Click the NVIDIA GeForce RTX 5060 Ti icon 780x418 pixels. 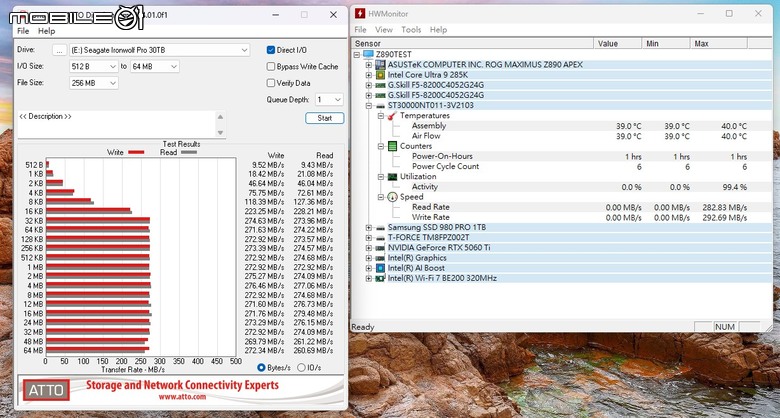point(380,248)
